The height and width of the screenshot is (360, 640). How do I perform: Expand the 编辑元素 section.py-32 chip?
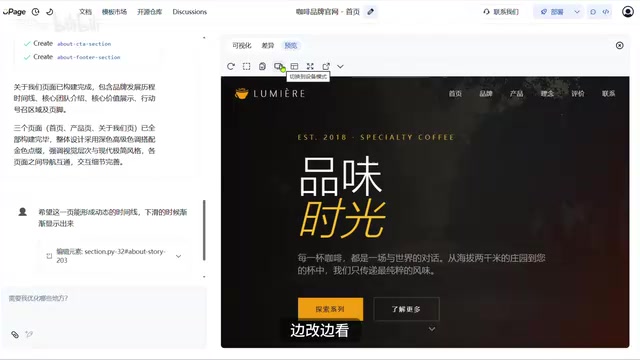pyautogui.click(x=178, y=256)
